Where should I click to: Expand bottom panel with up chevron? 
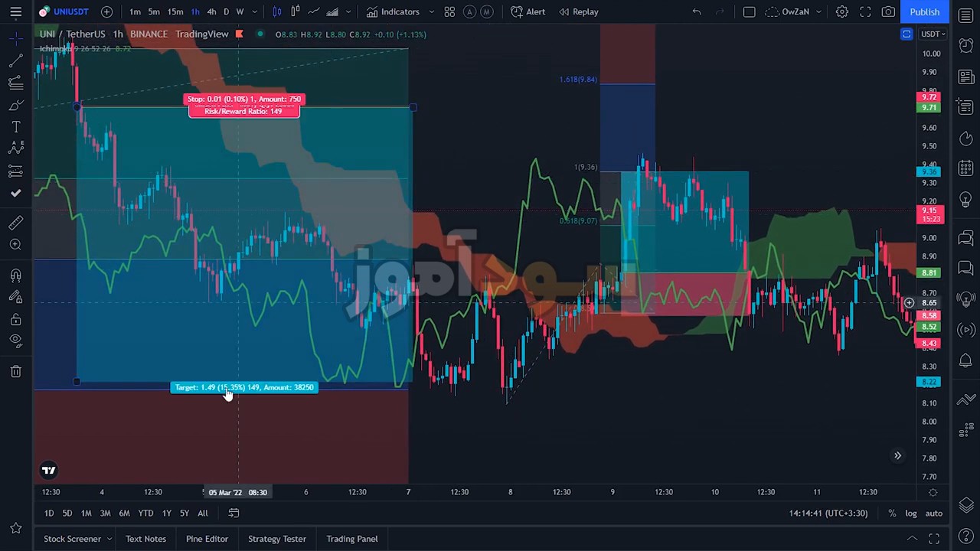click(x=912, y=539)
